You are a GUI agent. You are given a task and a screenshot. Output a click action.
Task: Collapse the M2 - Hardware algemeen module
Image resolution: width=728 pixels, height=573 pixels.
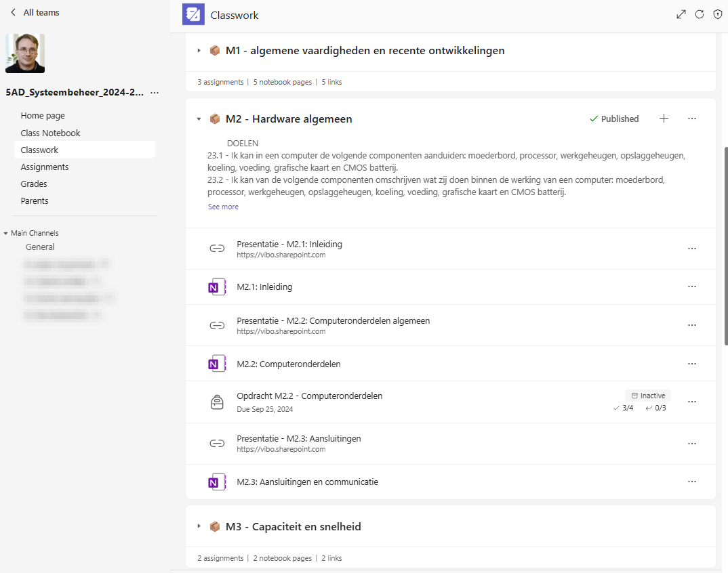199,119
